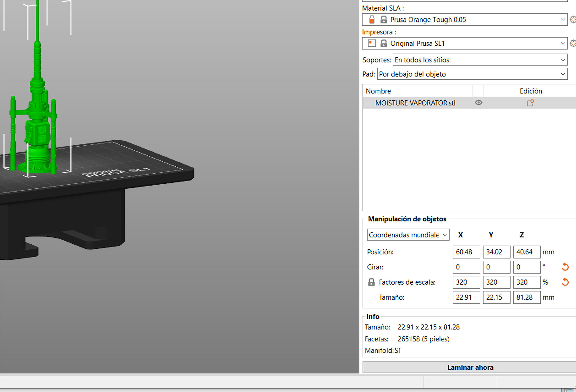This screenshot has height=392, width=576.
Task: Open the Material SLA preset dropdown
Action: pyautogui.click(x=465, y=20)
